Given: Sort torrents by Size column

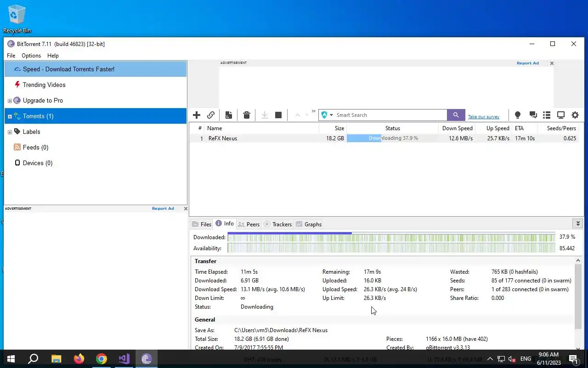Looking at the screenshot, I should click(333, 128).
